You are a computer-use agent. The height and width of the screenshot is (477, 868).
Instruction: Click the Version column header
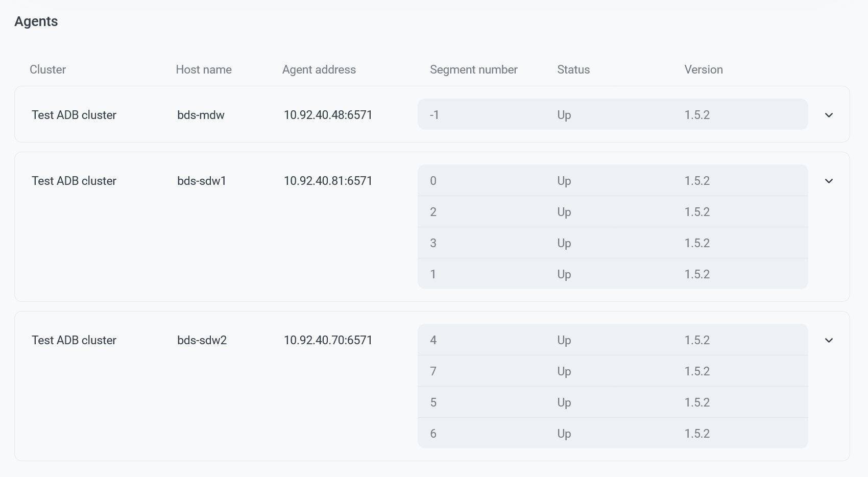(703, 69)
